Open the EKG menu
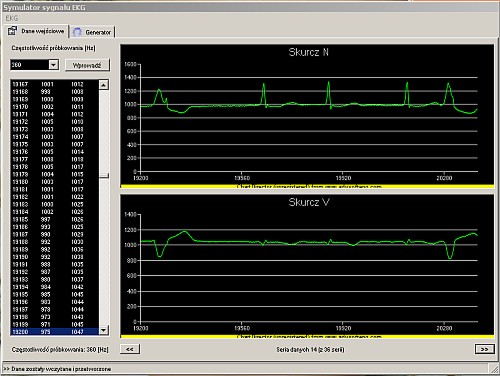 12,18
